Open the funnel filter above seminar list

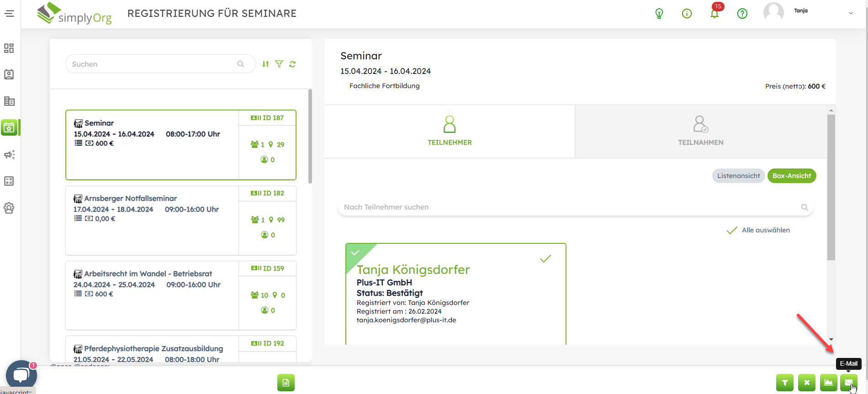(279, 64)
